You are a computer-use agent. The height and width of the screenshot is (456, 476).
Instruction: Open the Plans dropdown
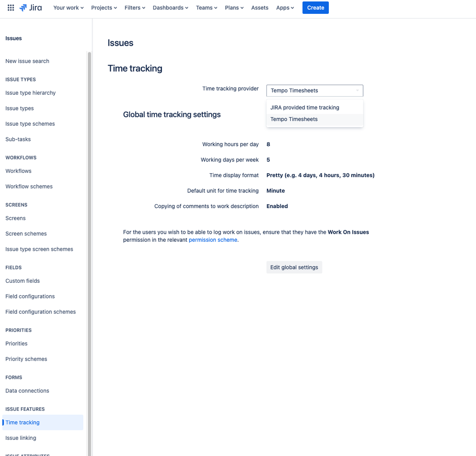[x=234, y=8]
